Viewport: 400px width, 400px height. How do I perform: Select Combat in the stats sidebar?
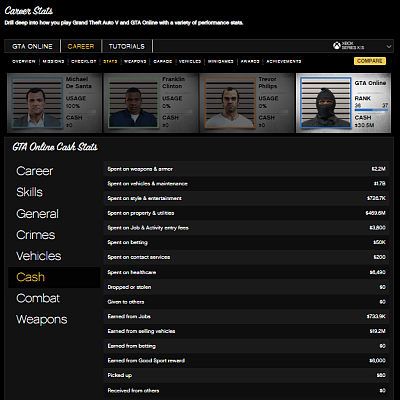(x=38, y=298)
